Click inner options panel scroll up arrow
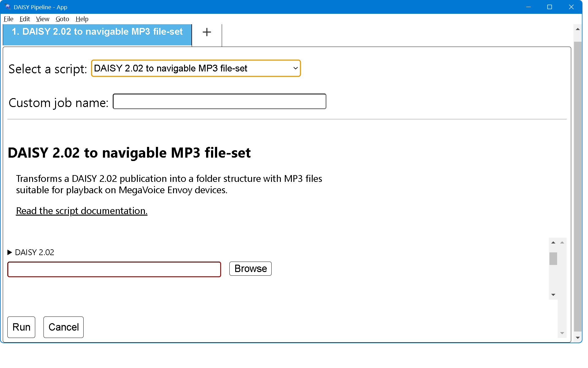 click(x=553, y=243)
